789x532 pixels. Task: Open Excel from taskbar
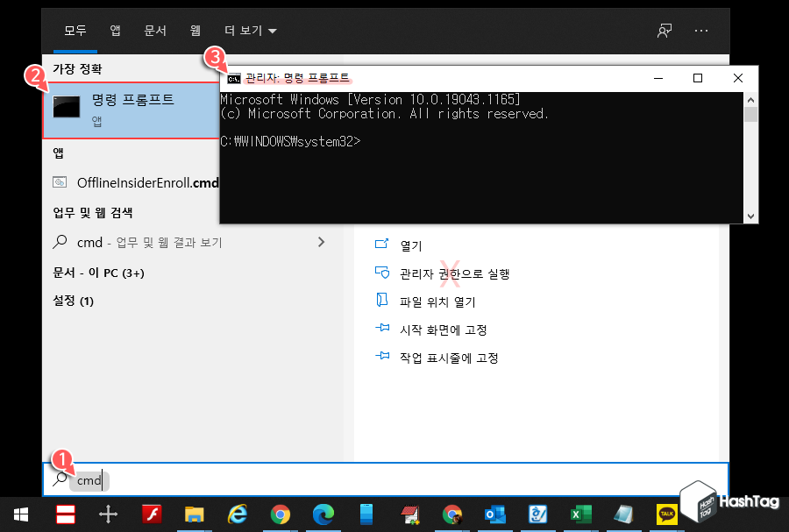581,514
